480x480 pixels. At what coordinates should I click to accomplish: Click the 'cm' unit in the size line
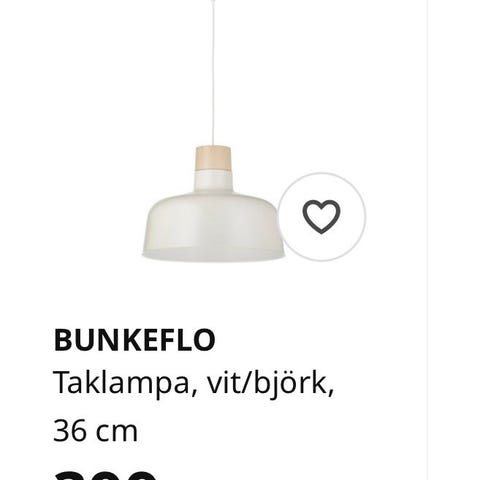click(x=117, y=433)
